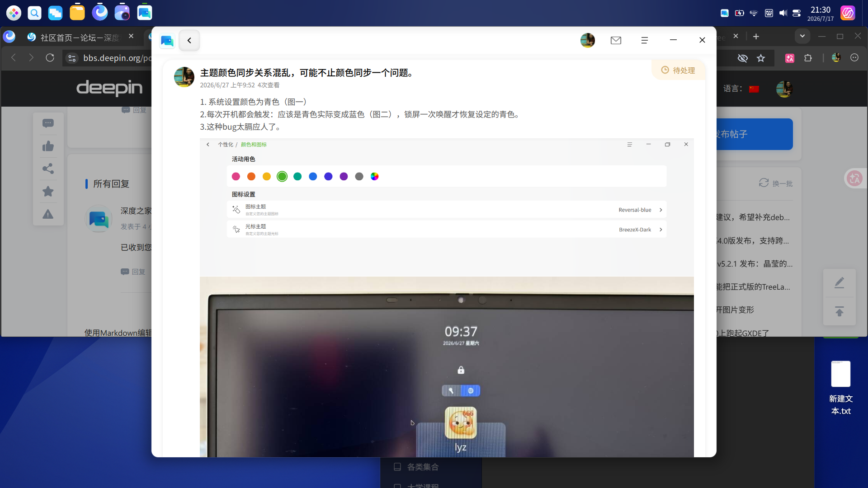Image resolution: width=868 pixels, height=488 pixels.
Task: Reload the page with browser refresh icon
Action: (x=50, y=58)
